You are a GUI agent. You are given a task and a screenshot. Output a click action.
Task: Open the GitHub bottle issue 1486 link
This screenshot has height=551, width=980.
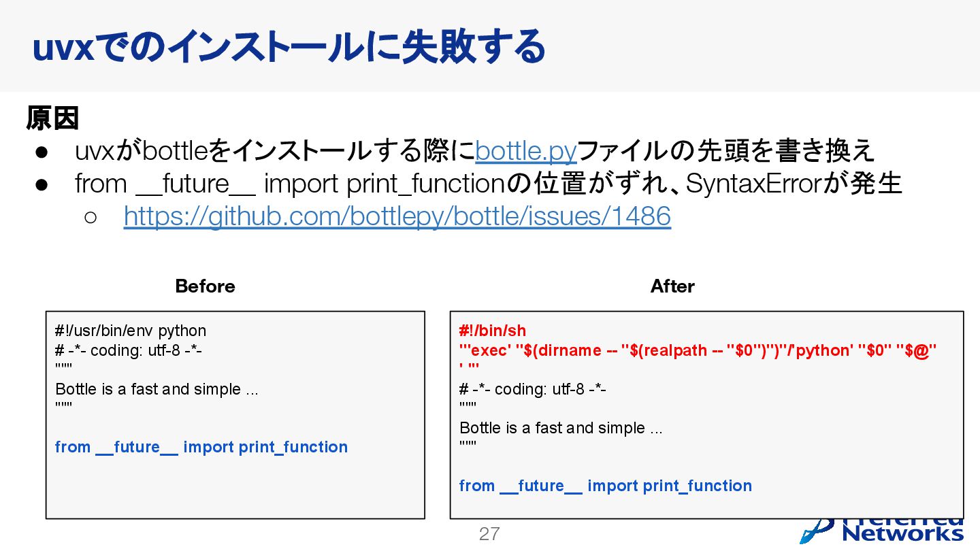coord(397,216)
